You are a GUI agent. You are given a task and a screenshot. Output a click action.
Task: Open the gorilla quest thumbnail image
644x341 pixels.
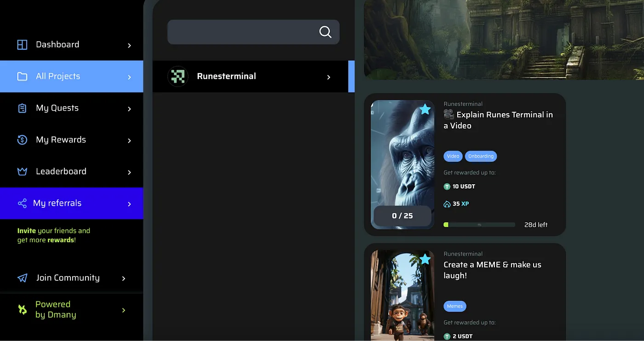tap(402, 156)
